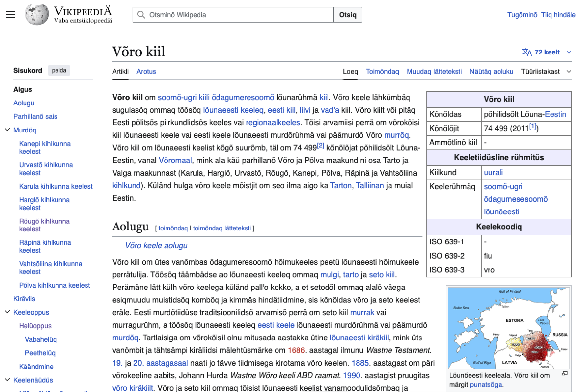Enlarge the map via expand icon
This screenshot has height=392, width=576.
click(x=565, y=373)
